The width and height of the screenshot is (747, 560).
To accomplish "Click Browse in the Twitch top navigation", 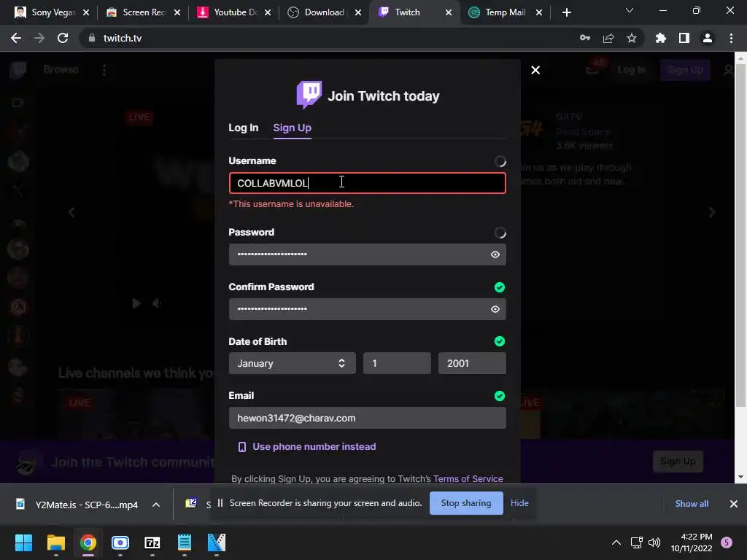I will [x=61, y=69].
